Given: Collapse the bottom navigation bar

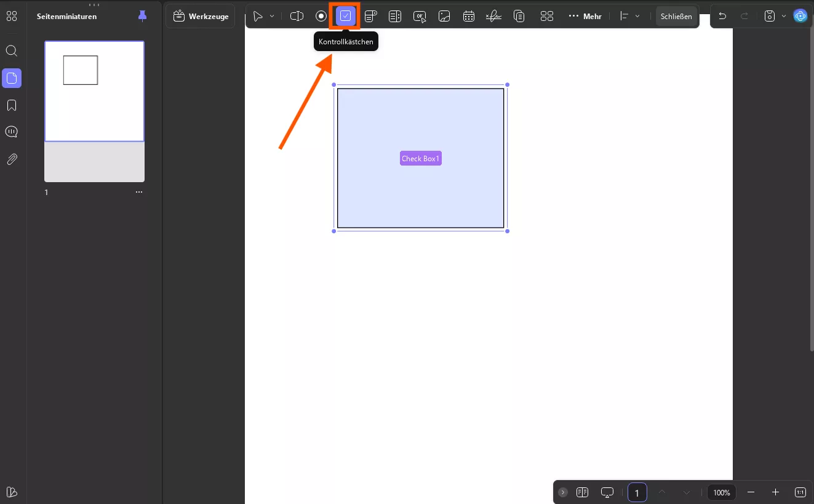Looking at the screenshot, I should [563, 492].
